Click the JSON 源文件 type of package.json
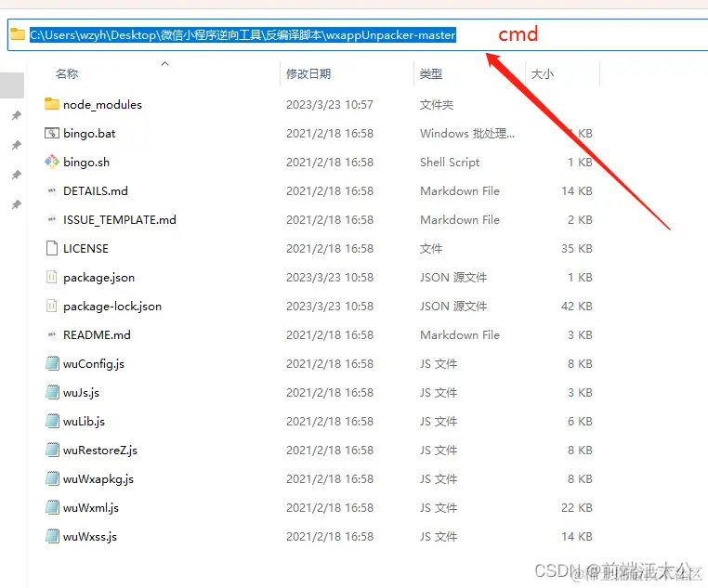708x588 pixels. [453, 278]
